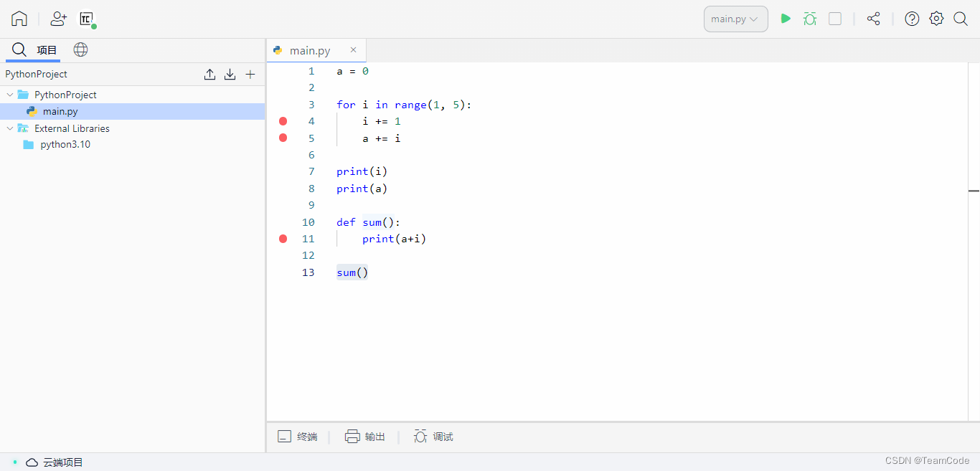980x471 pixels.
Task: Click the 'print(a)' code line
Action: coord(362,189)
